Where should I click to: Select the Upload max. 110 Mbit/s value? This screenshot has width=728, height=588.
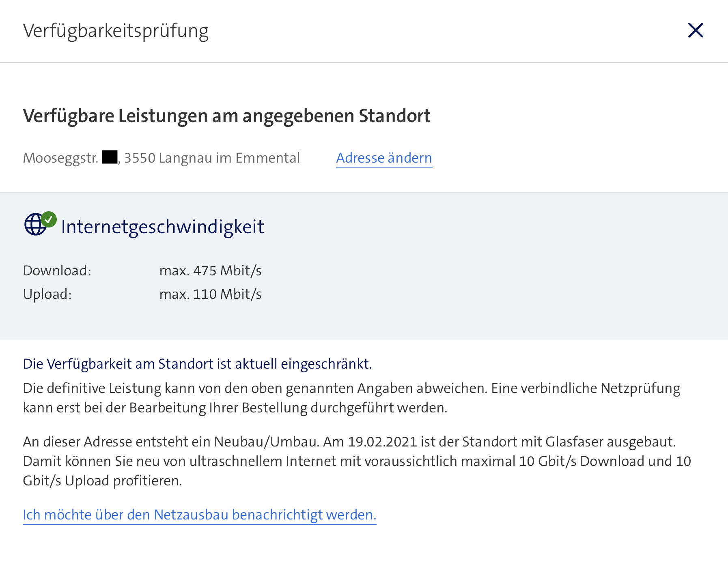tap(210, 294)
